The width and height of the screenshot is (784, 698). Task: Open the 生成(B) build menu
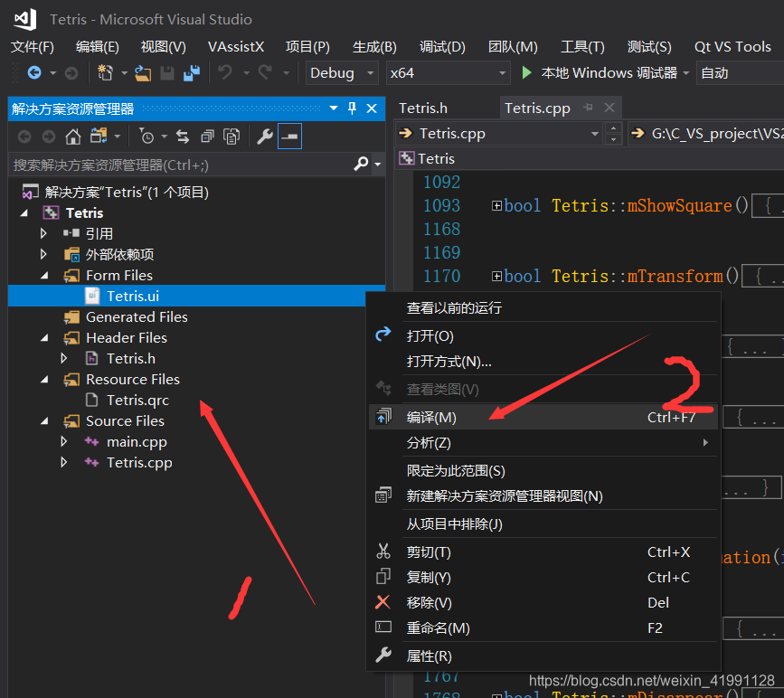pyautogui.click(x=374, y=47)
